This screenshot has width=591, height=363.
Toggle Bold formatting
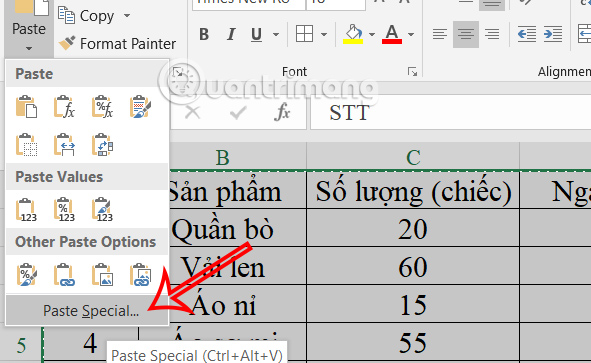coord(204,34)
